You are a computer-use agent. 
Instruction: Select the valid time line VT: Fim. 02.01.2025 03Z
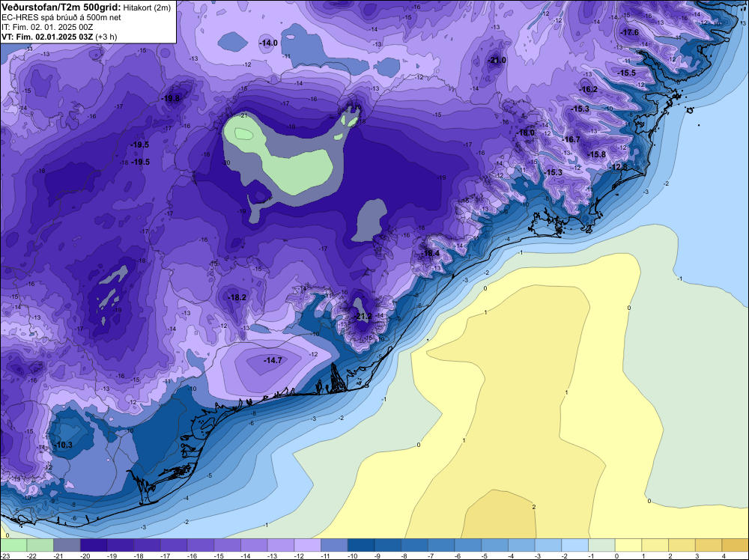click(x=48, y=37)
